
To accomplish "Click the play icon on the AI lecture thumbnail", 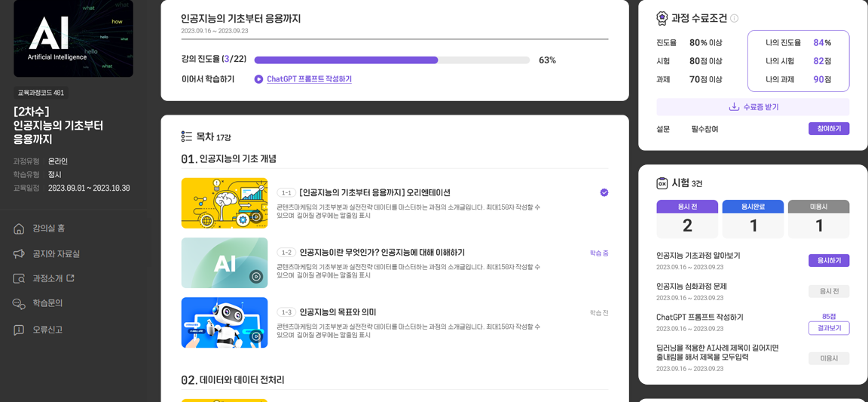I will click(255, 276).
